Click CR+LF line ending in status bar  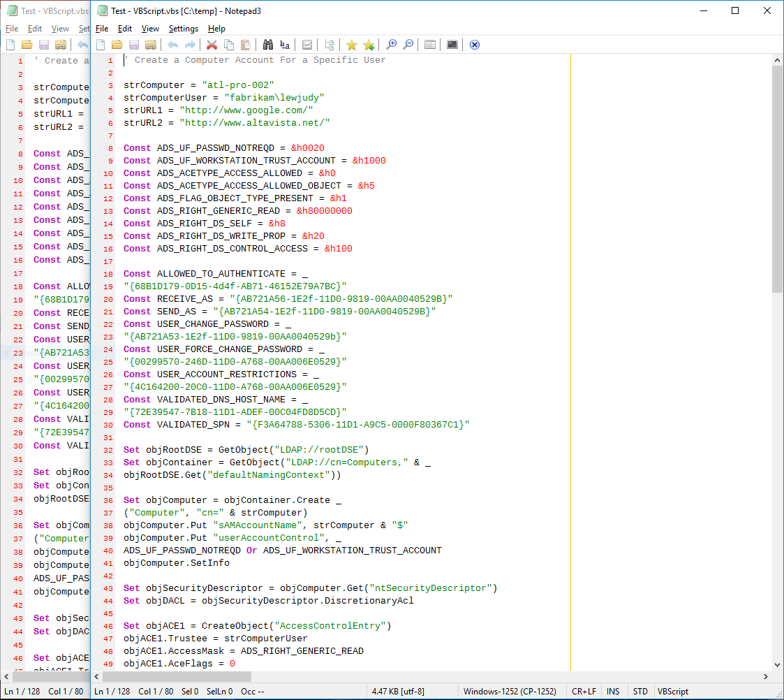pos(584,692)
